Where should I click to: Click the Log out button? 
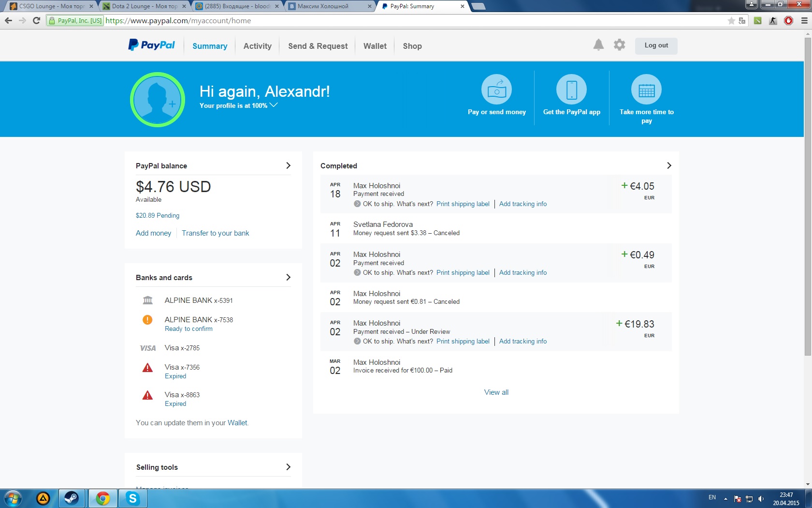[656, 45]
